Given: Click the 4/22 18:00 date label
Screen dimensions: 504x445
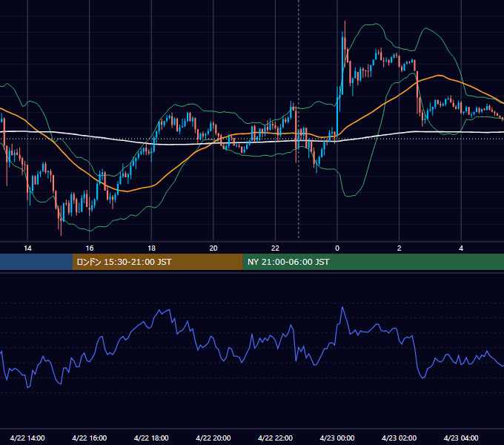Looking at the screenshot, I should pos(151,438).
